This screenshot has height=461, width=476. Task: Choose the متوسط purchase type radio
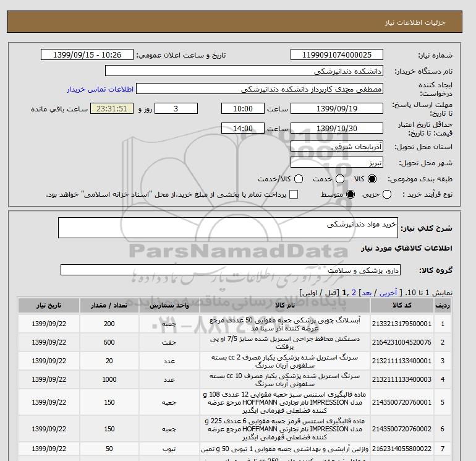coord(351,194)
